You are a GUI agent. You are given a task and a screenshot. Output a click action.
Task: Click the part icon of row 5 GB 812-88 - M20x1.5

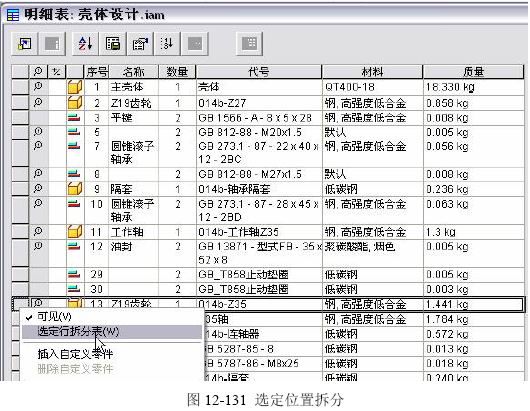[x=74, y=132]
